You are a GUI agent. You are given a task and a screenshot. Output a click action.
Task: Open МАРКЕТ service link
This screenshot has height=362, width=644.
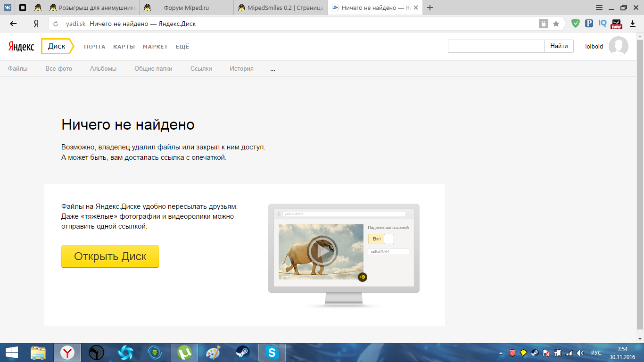coord(155,47)
